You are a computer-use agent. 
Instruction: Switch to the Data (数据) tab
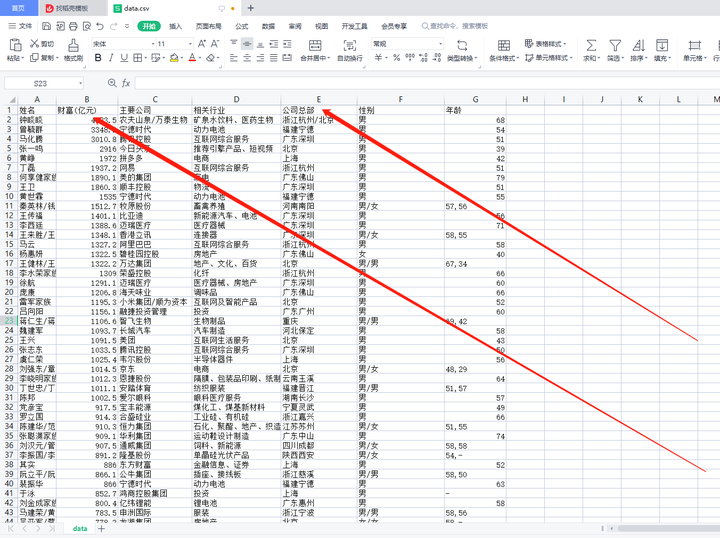click(268, 26)
